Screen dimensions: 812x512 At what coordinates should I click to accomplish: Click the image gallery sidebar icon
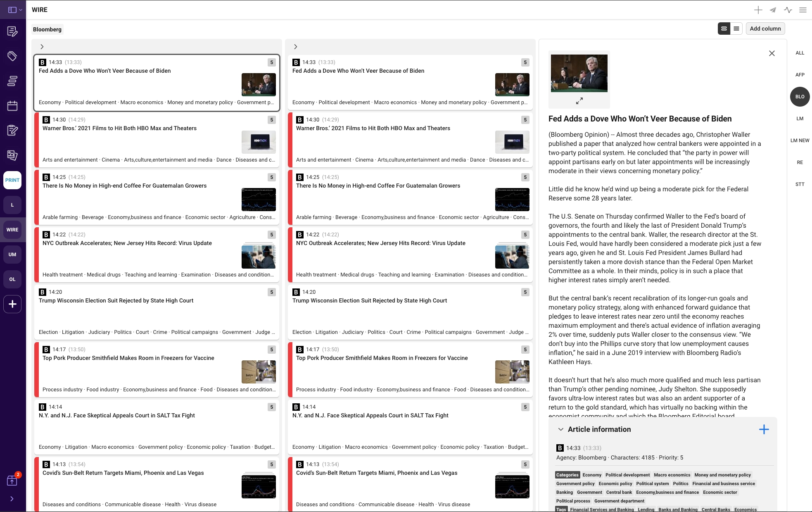(12, 155)
